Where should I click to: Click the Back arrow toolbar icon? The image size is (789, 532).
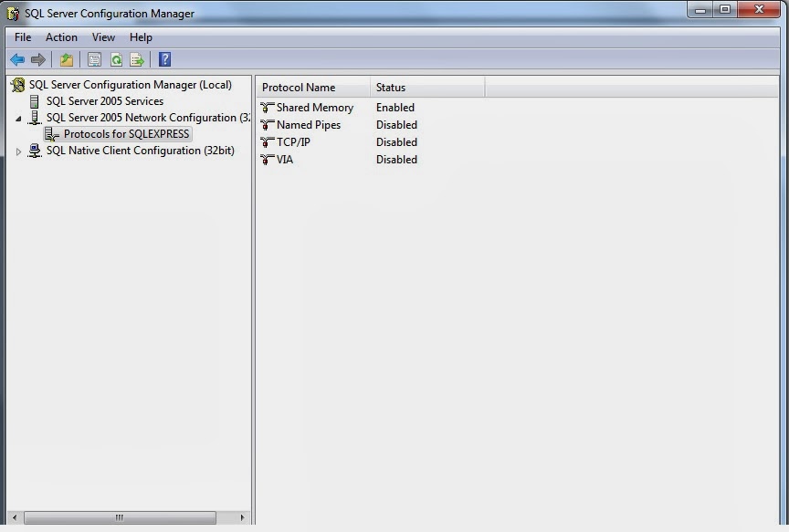coord(17,60)
